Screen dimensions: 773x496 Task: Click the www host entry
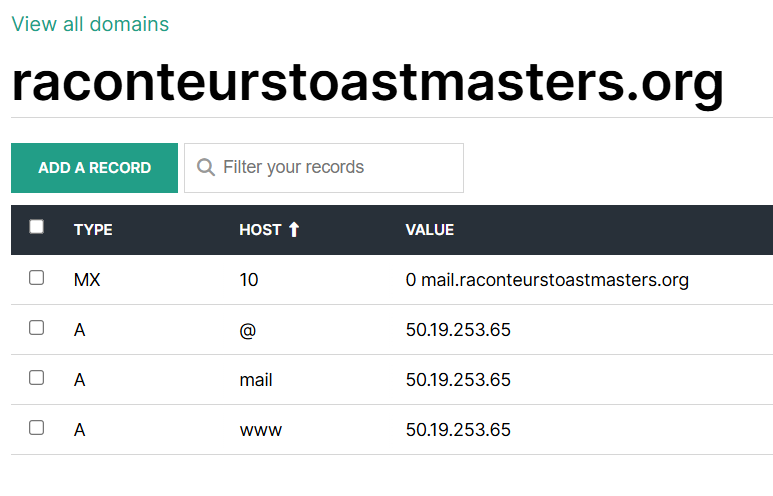coord(260,430)
